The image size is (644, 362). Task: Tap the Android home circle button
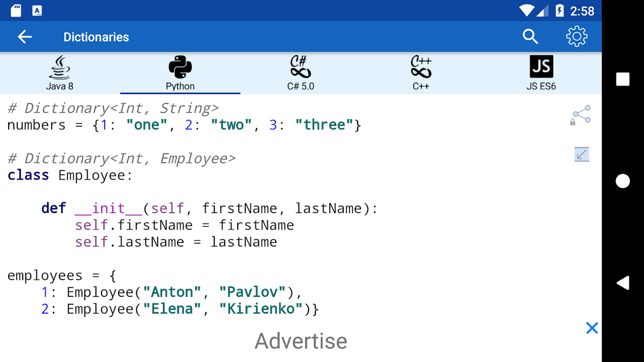point(623,181)
